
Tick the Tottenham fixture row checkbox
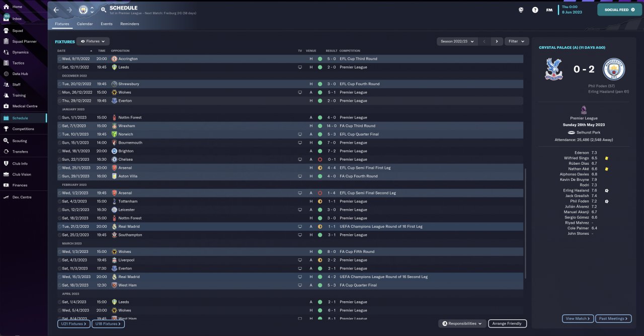pos(59,201)
